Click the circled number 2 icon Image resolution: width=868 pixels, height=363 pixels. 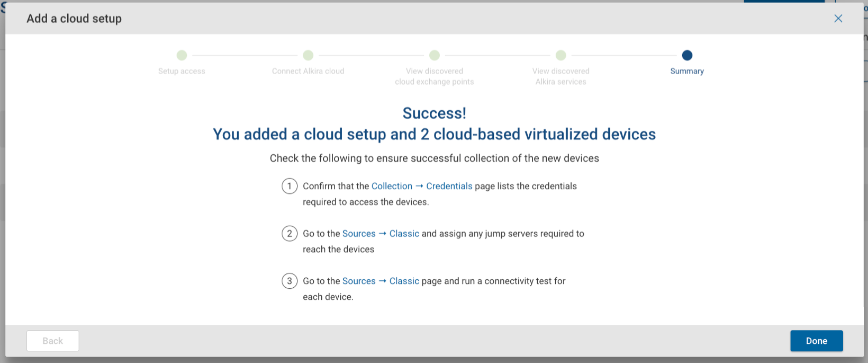pos(290,234)
